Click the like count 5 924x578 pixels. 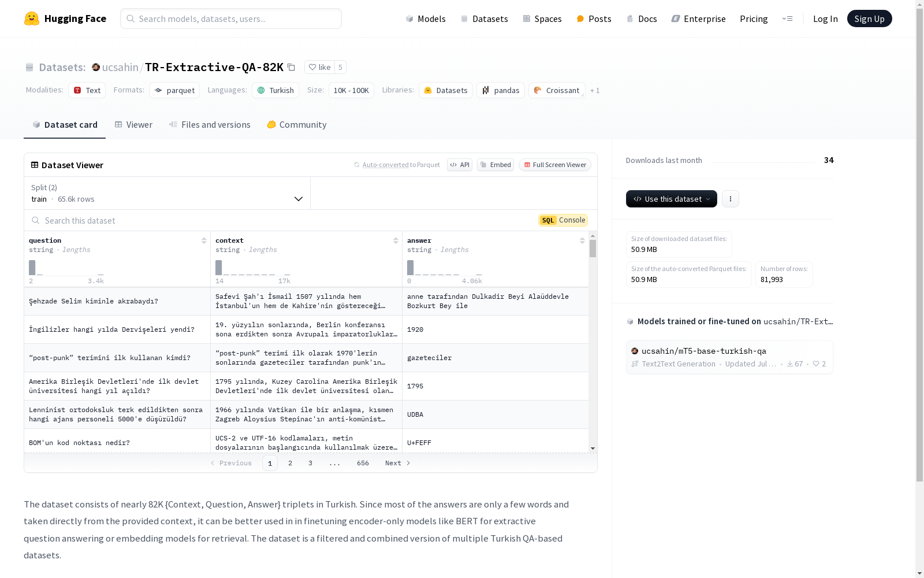[340, 67]
